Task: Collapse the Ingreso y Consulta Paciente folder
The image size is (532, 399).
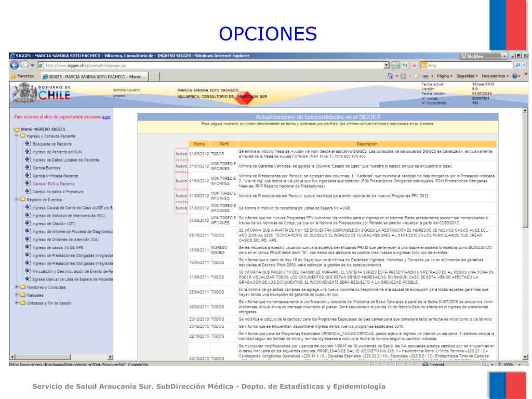Action: [x=16, y=136]
